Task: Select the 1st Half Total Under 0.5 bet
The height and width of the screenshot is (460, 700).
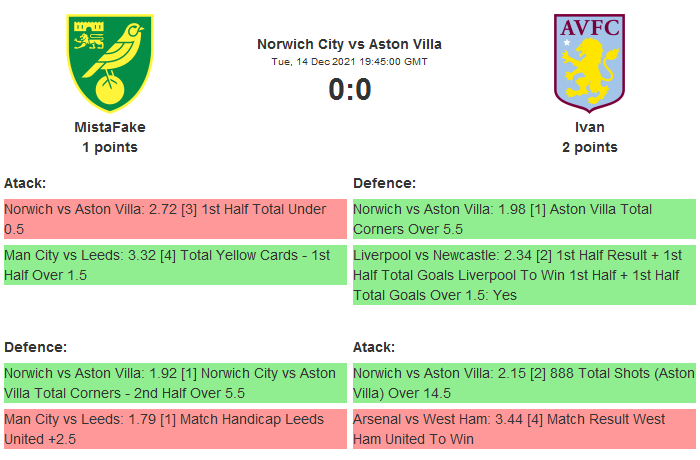Action: 175,219
